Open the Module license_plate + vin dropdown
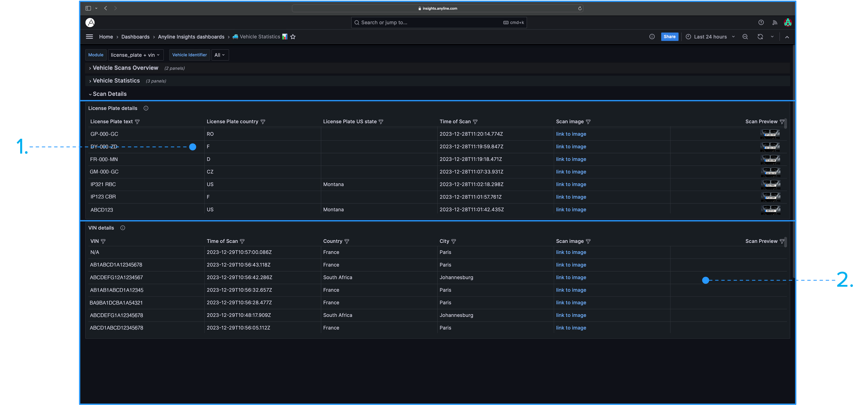Viewport: 868px width, 405px height. (x=136, y=55)
